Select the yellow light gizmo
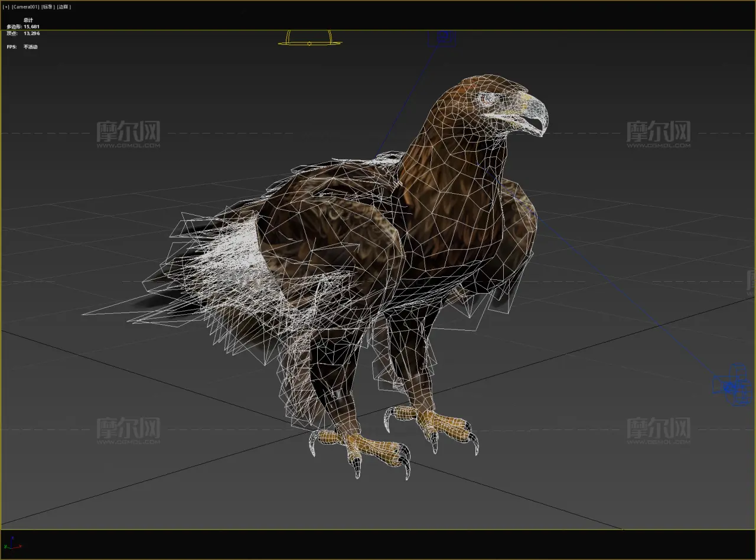The image size is (756, 560). pos(309,40)
